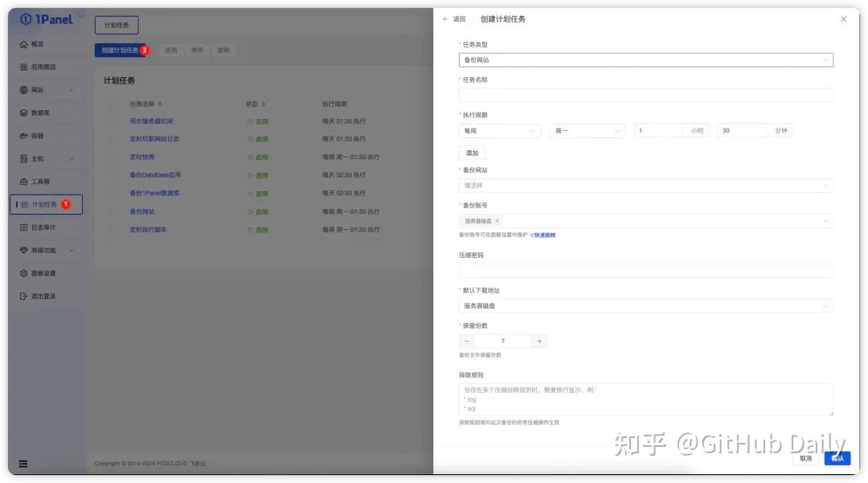
Task: Check the 备份网站 task row checkbox
Action: click(x=111, y=211)
